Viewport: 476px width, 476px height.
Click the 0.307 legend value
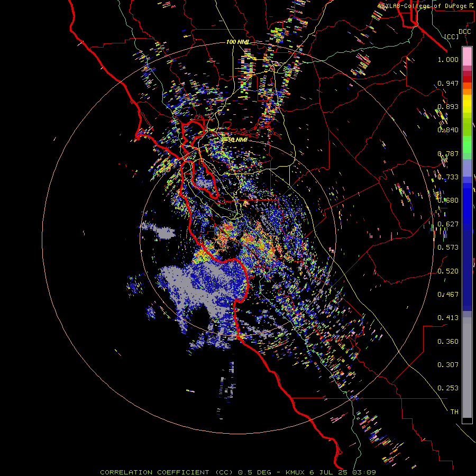click(448, 365)
